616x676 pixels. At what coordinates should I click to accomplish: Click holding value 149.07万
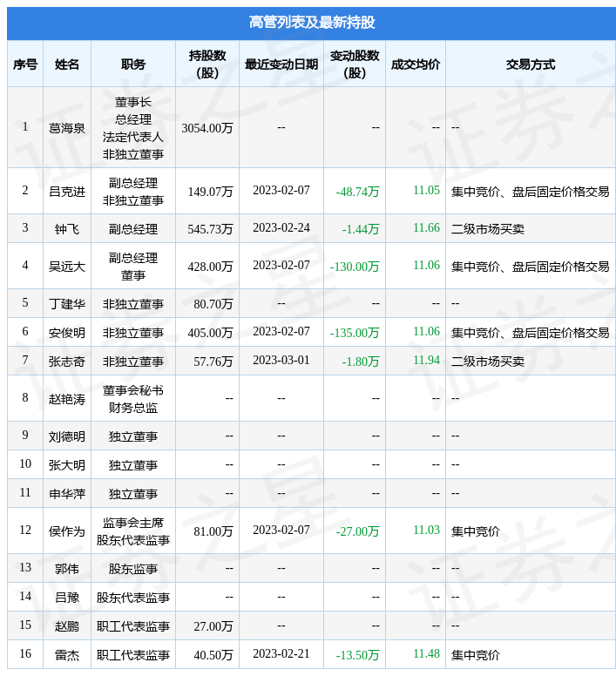pyautogui.click(x=210, y=192)
